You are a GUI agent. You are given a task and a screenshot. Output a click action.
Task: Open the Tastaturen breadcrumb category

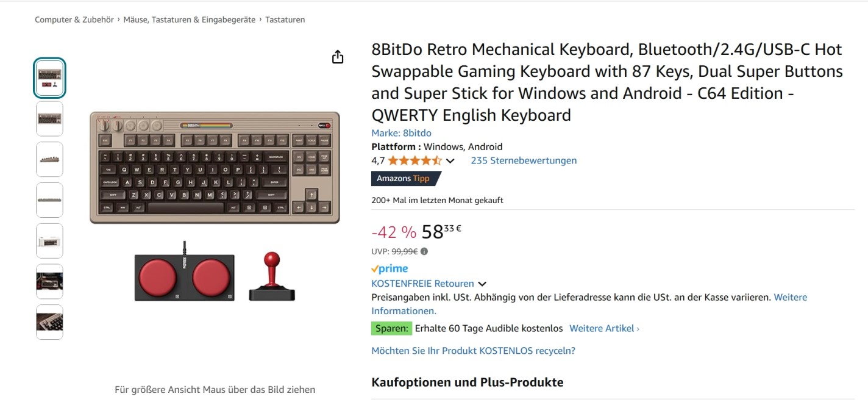[x=285, y=20]
